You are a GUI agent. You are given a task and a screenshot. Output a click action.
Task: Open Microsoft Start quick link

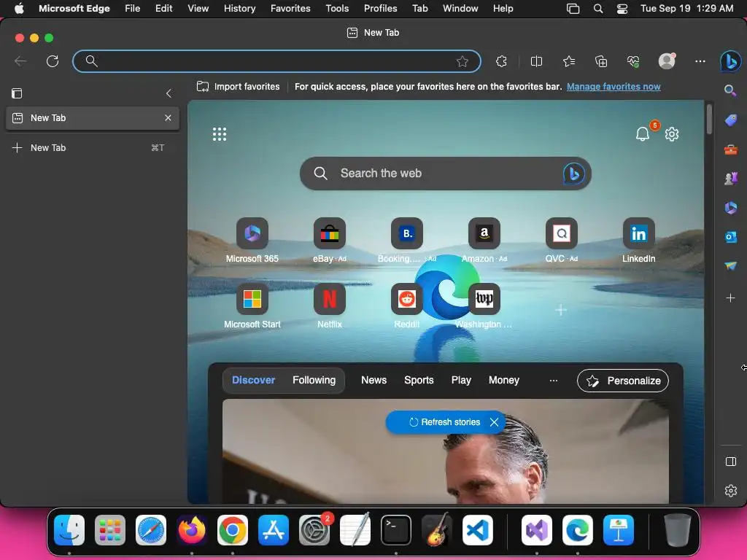[252, 306]
